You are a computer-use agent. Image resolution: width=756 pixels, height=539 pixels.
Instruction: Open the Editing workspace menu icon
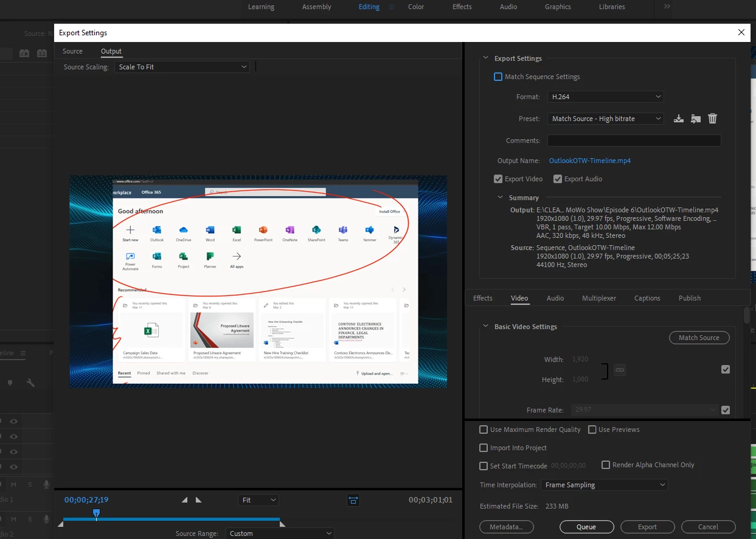[x=392, y=7]
